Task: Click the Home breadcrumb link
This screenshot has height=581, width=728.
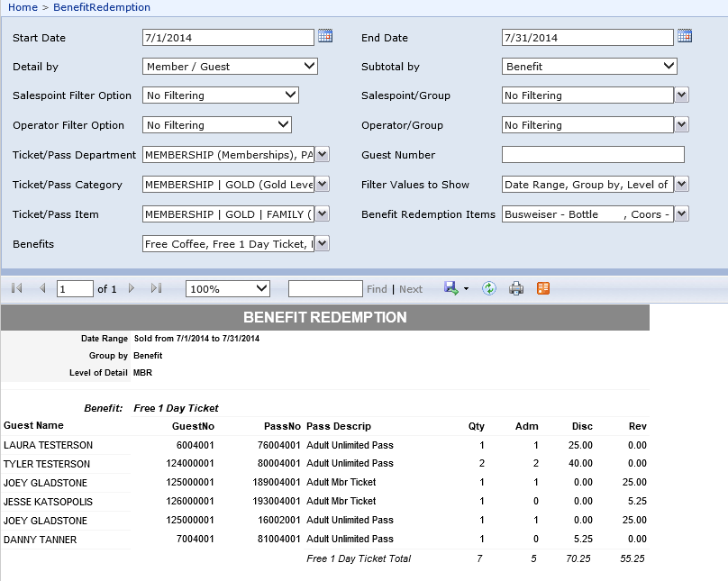Action: pyautogui.click(x=23, y=7)
